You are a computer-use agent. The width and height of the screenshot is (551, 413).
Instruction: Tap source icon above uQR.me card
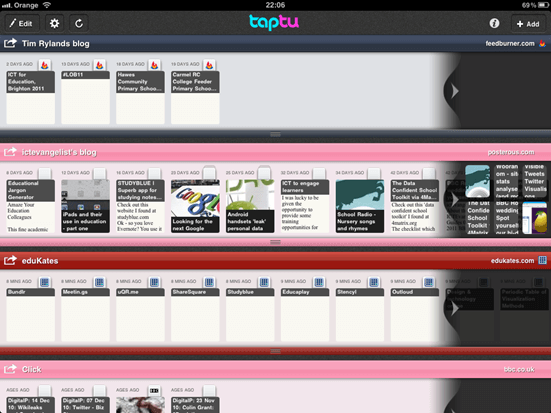[154, 282]
